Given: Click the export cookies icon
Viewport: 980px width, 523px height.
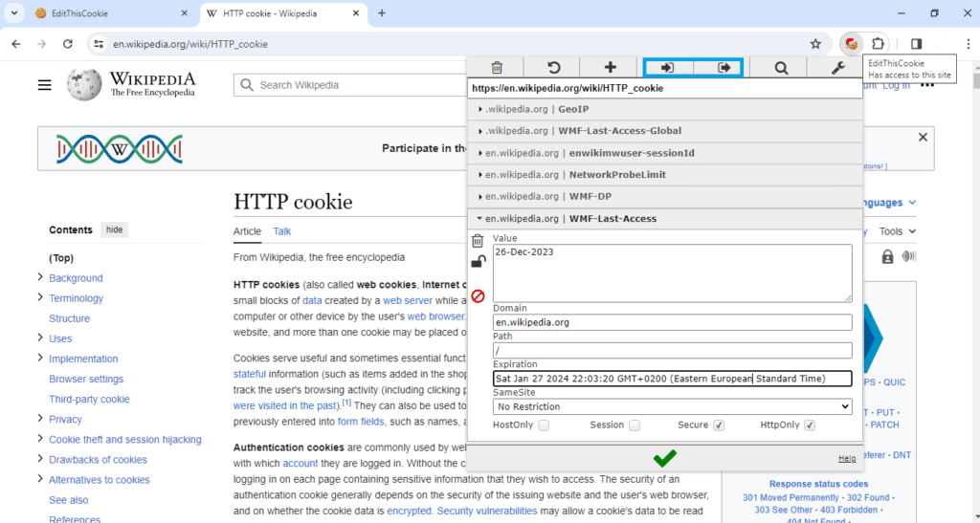Looking at the screenshot, I should (x=724, y=67).
